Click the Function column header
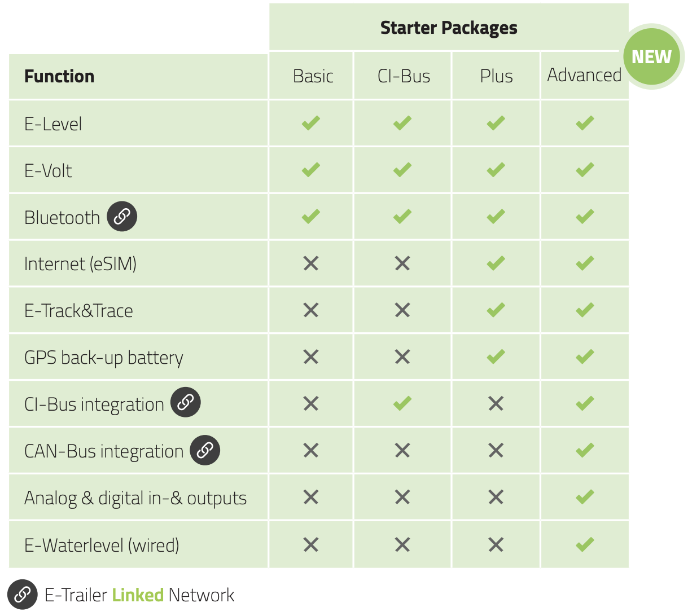The width and height of the screenshot is (692, 616). pos(59,76)
